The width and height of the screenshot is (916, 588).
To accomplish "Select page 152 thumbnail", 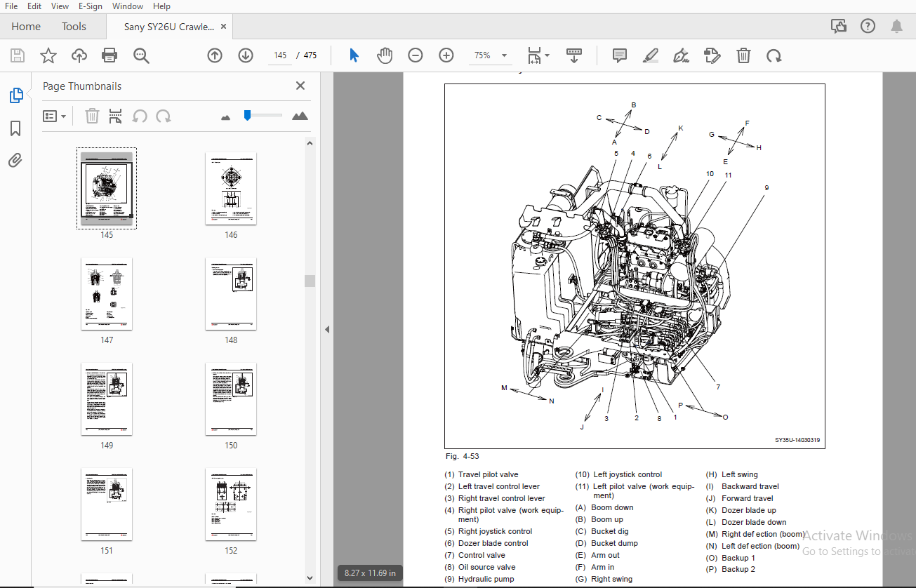I will [231, 505].
